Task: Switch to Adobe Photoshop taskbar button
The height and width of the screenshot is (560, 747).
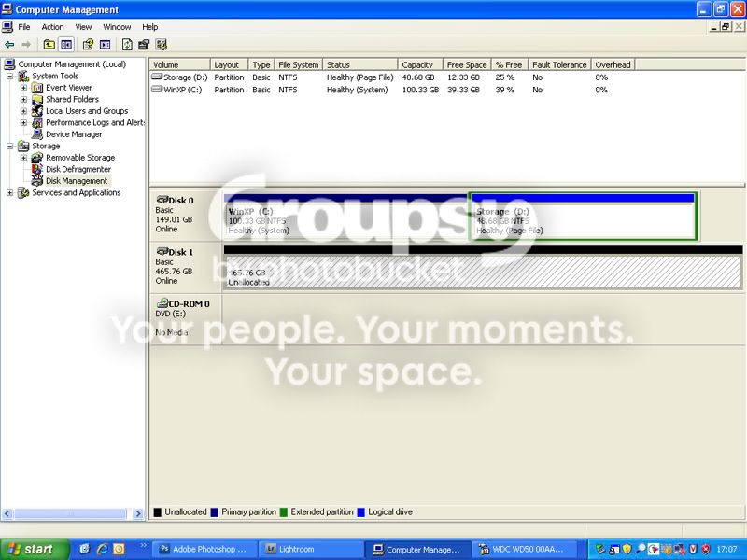Action: point(204,550)
